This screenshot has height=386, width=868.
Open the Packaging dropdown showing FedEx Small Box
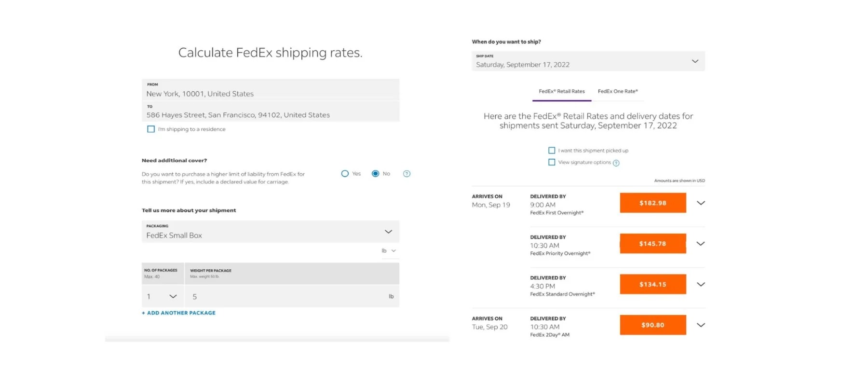[x=271, y=232]
